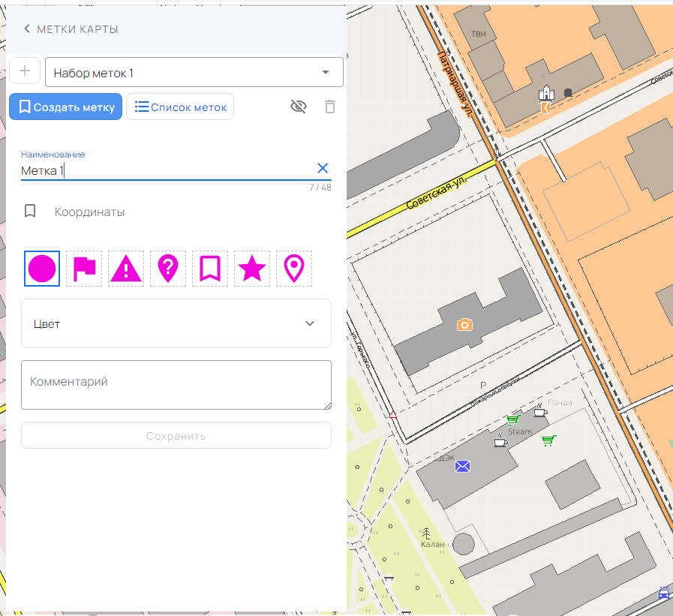Viewport: 673px width, 616px height.
Task: Select the question mark pin shape
Action: click(x=167, y=269)
